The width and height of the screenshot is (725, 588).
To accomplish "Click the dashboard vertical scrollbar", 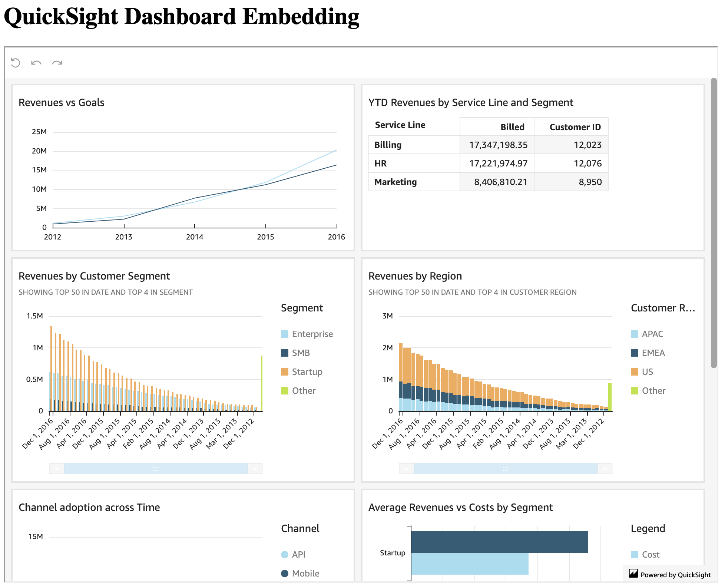I will pos(714,223).
